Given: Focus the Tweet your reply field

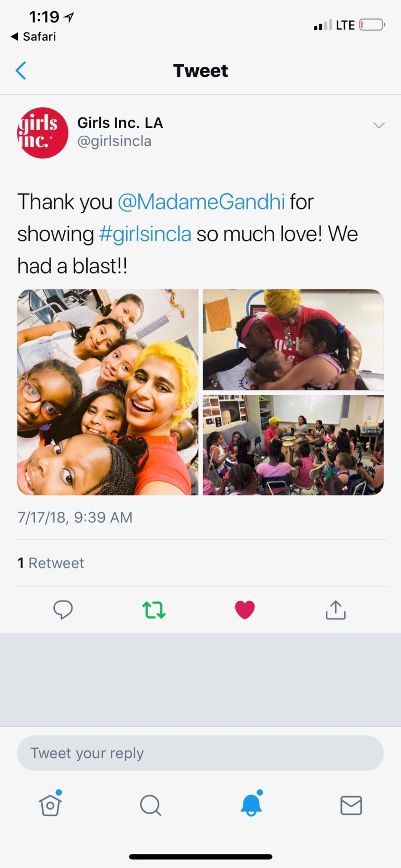Looking at the screenshot, I should 200,753.
